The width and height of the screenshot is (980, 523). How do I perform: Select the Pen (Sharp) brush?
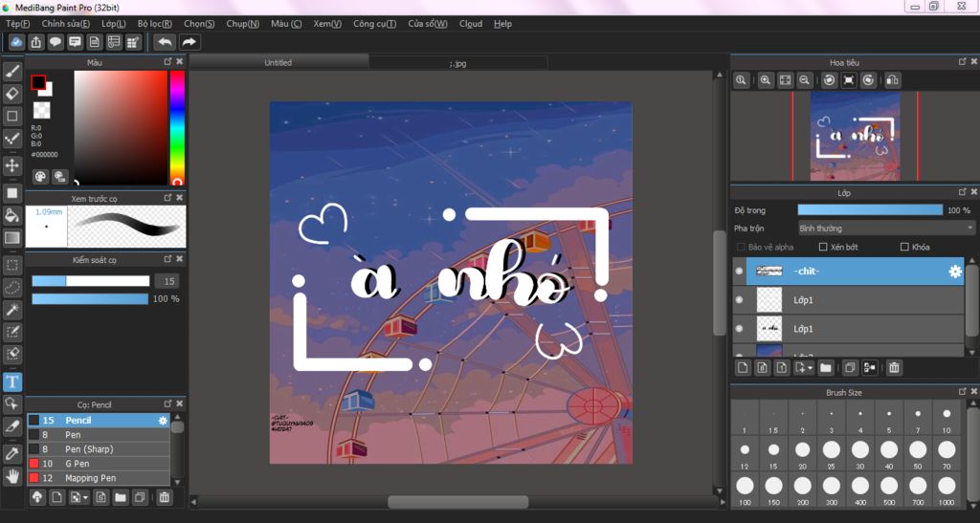(x=99, y=449)
